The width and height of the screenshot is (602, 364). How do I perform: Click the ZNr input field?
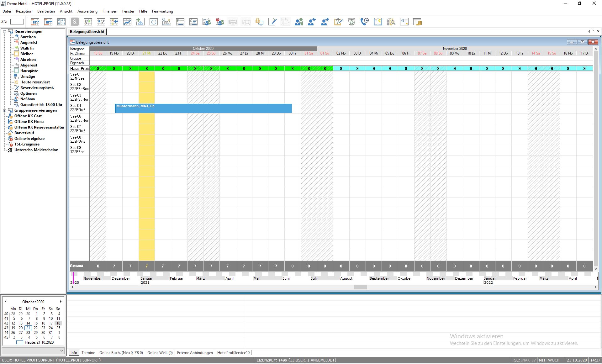point(17,22)
